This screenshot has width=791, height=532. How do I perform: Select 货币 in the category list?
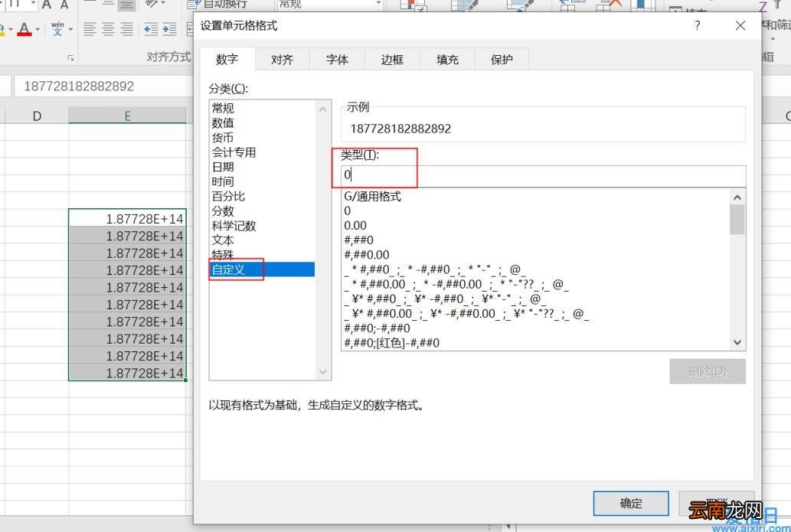[x=223, y=137]
